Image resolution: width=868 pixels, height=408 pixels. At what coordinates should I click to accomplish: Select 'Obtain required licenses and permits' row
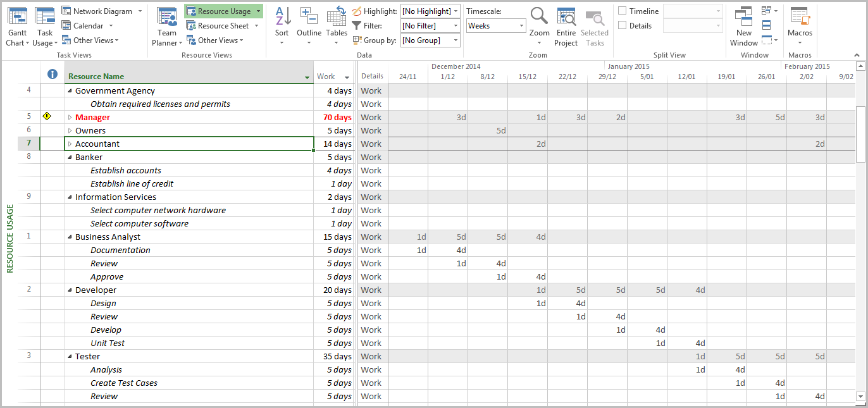(x=160, y=104)
